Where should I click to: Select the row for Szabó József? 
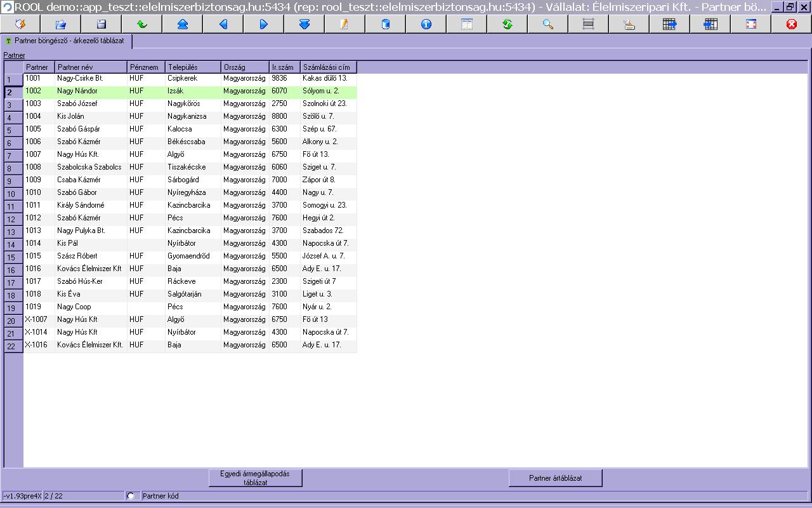point(190,104)
